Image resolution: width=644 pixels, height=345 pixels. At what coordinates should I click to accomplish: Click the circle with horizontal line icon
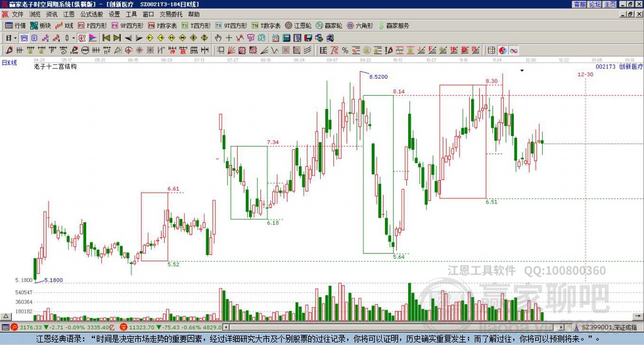[x=85, y=50]
